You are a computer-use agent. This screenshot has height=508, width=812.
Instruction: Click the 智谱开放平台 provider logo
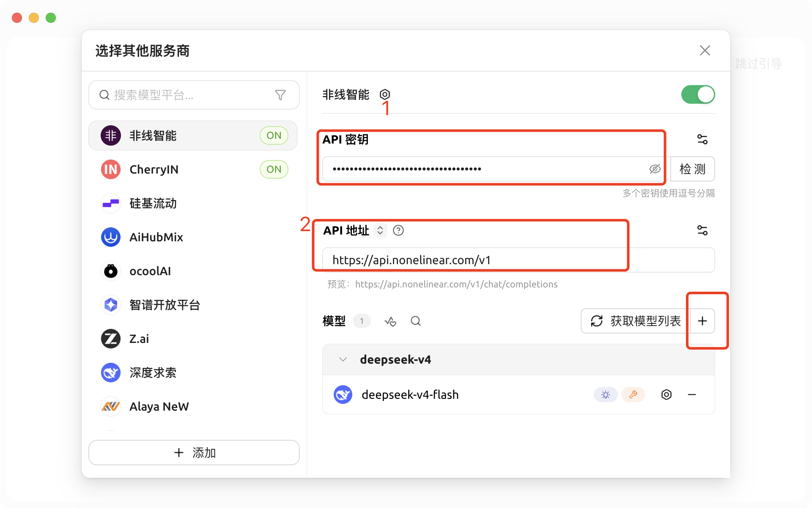pyautogui.click(x=111, y=305)
